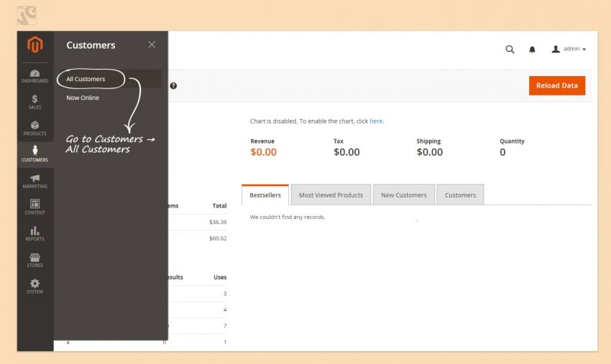Click the Revenue $0.00 value
Image resolution: width=611 pixels, height=364 pixels.
[x=263, y=152]
